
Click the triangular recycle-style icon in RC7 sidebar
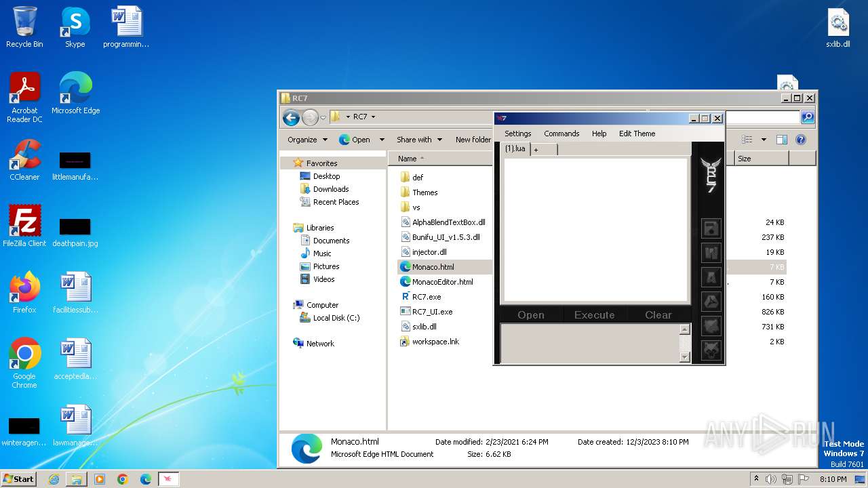tap(711, 302)
